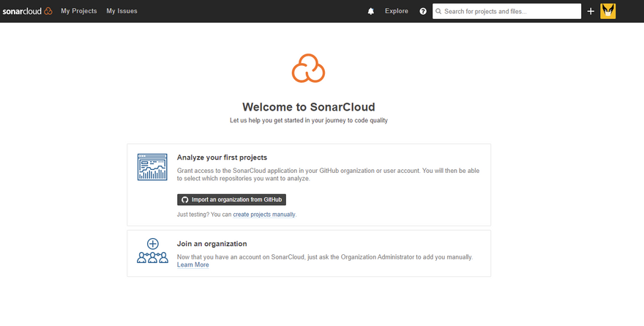Open the Explore menu

(397, 11)
